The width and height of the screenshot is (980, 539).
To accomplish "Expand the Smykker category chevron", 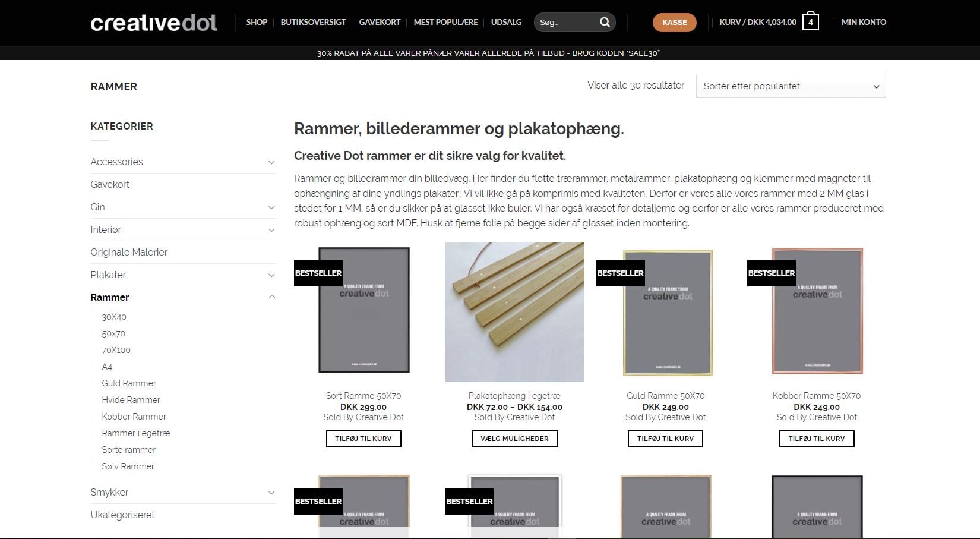I will point(271,493).
